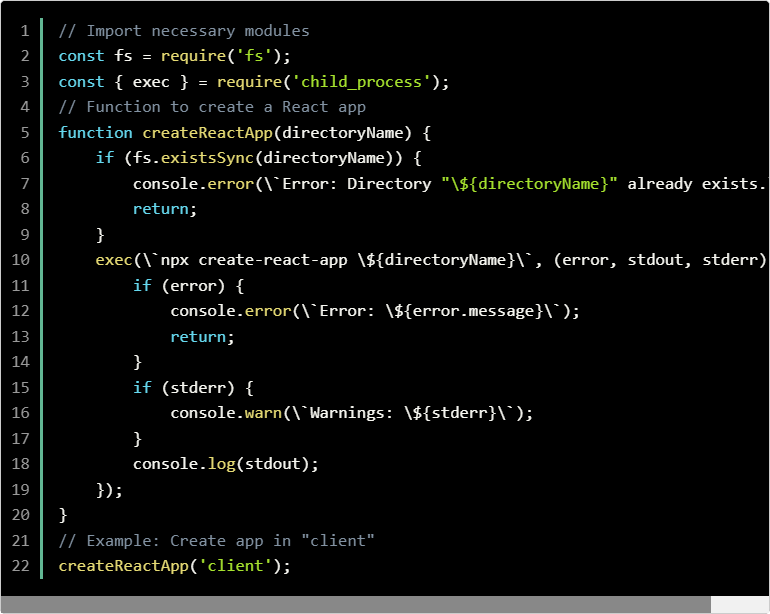Click line number 22 in the gutter
This screenshot has height=614, width=770.
pyautogui.click(x=21, y=565)
